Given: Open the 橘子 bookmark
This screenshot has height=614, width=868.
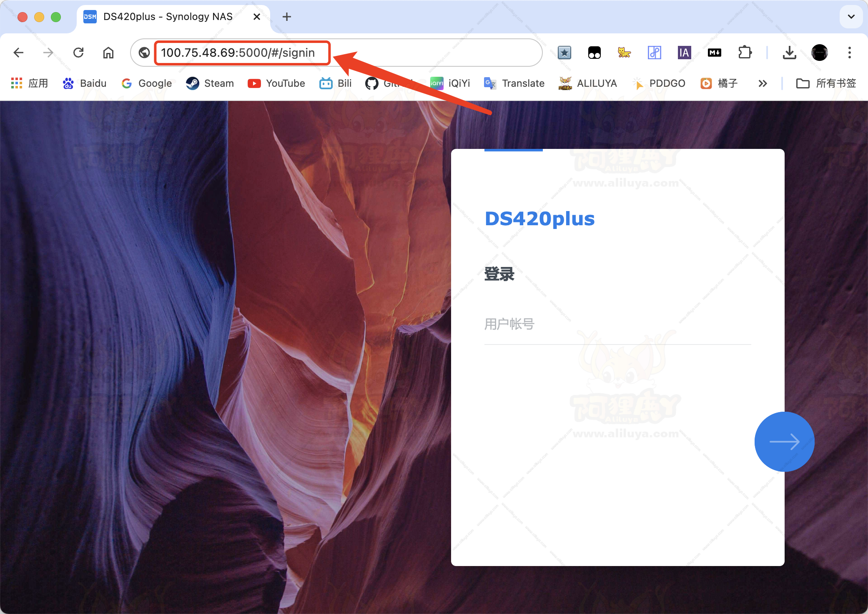Looking at the screenshot, I should tap(719, 83).
